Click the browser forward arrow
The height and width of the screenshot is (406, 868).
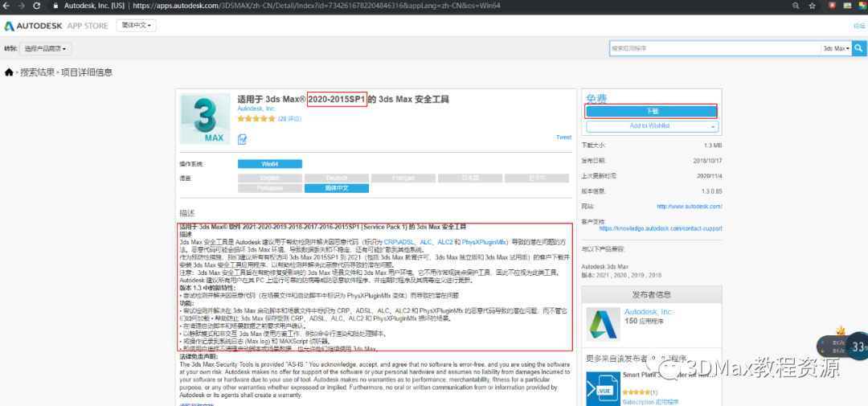pos(22,6)
